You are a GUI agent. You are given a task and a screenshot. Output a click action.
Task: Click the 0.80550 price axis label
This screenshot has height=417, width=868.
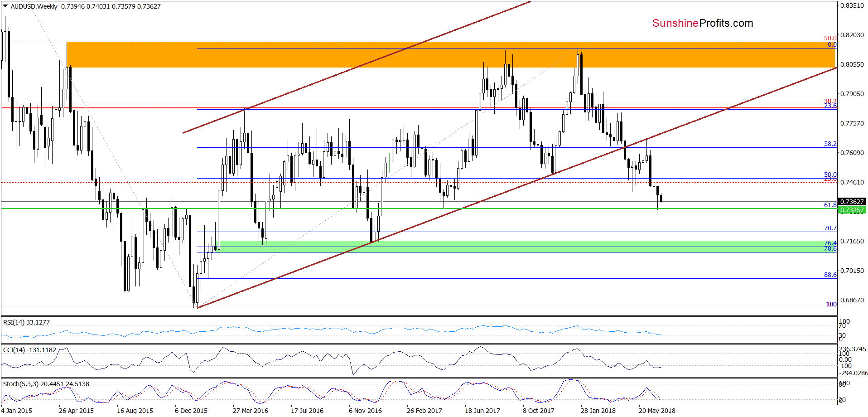click(x=852, y=64)
